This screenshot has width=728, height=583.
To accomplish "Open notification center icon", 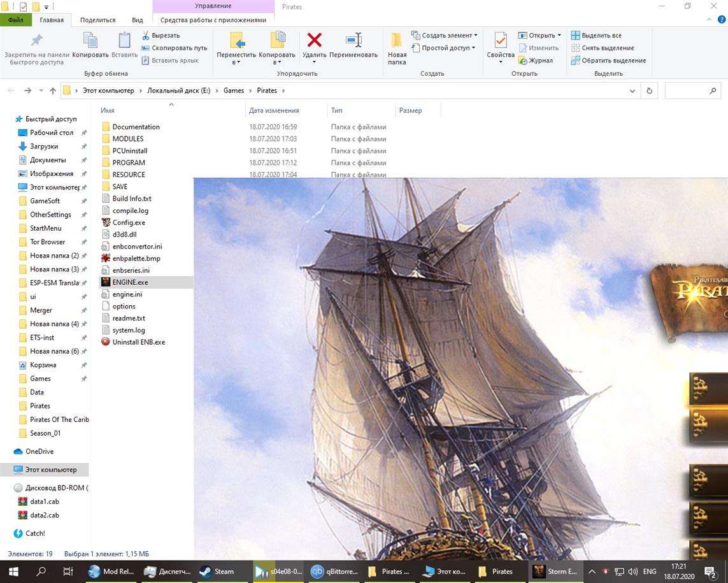I will click(x=710, y=572).
